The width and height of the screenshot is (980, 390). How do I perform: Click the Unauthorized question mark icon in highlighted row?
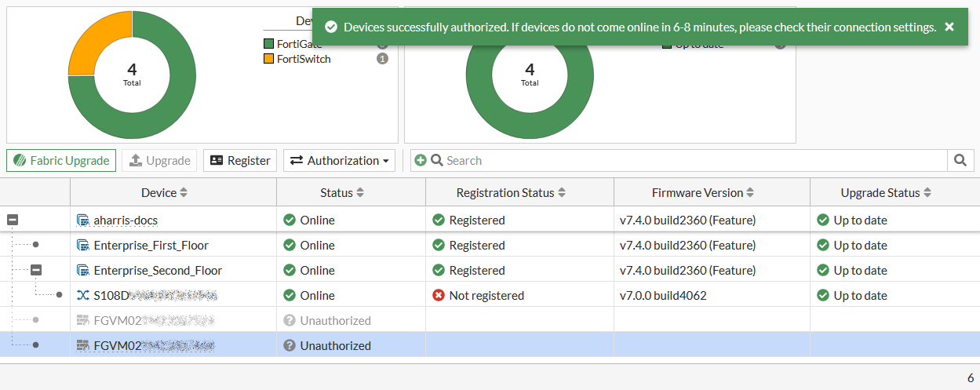pyautogui.click(x=290, y=345)
